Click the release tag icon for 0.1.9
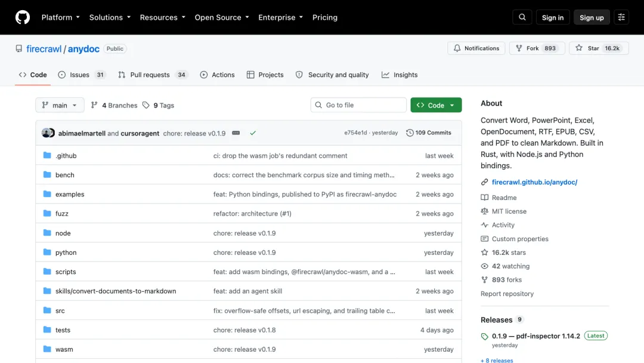 (x=485, y=336)
